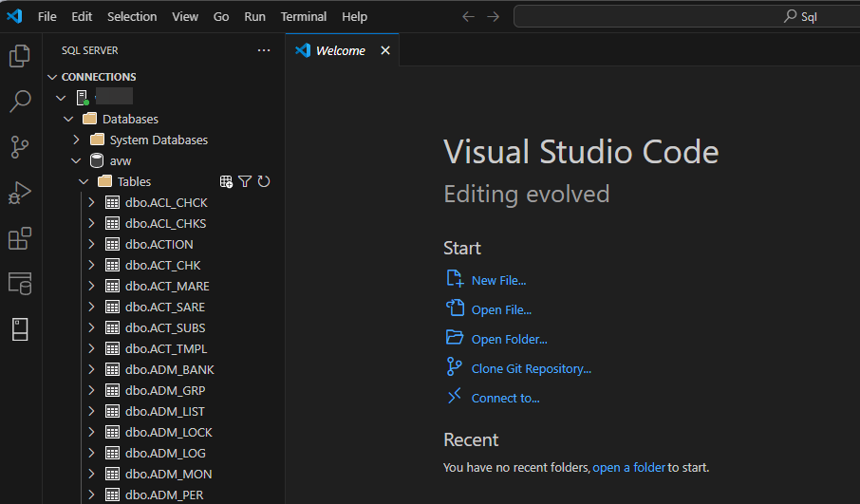The image size is (860, 504).
Task: Click the avw database icon
Action: pos(97,160)
